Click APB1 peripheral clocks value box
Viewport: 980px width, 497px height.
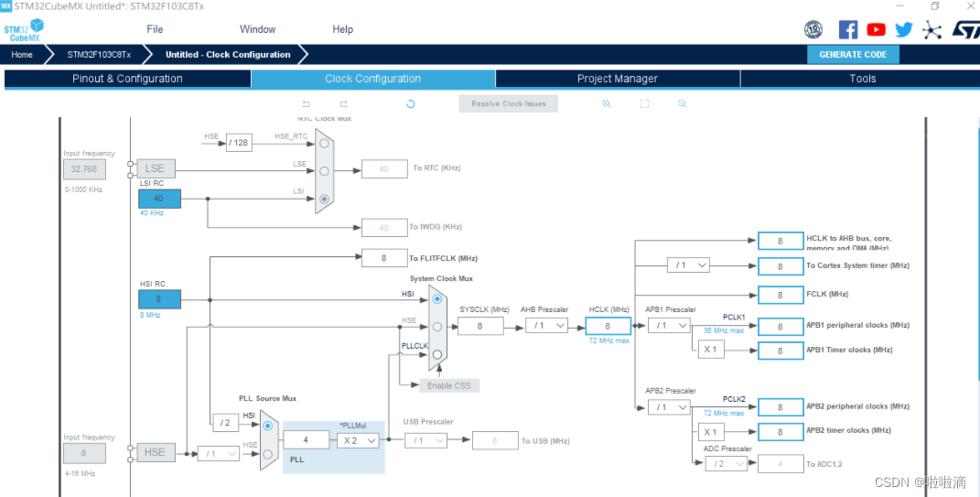coord(781,327)
